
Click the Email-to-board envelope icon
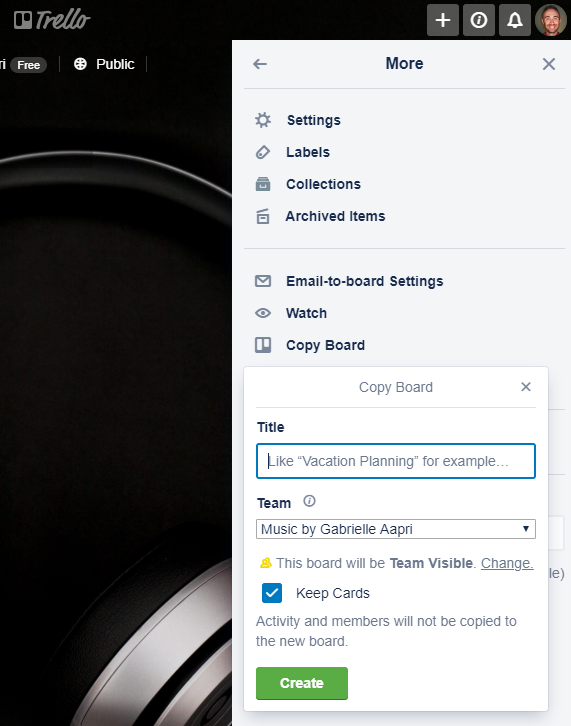(x=263, y=281)
